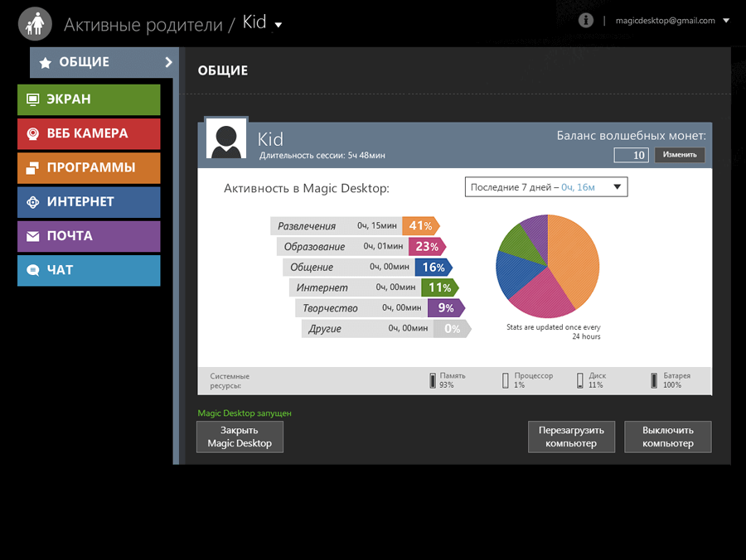Open the ВЕБ КАМЕРА section

tap(89, 133)
